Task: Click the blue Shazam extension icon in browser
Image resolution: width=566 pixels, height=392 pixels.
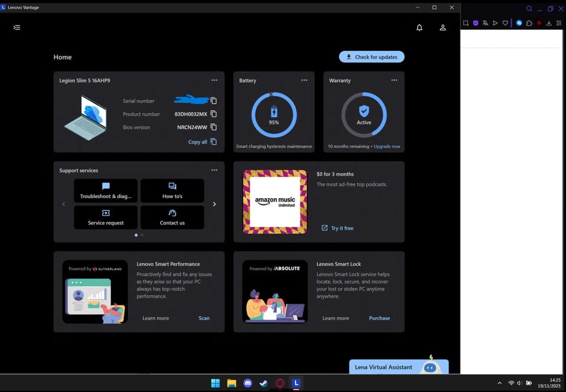Action: (x=519, y=23)
